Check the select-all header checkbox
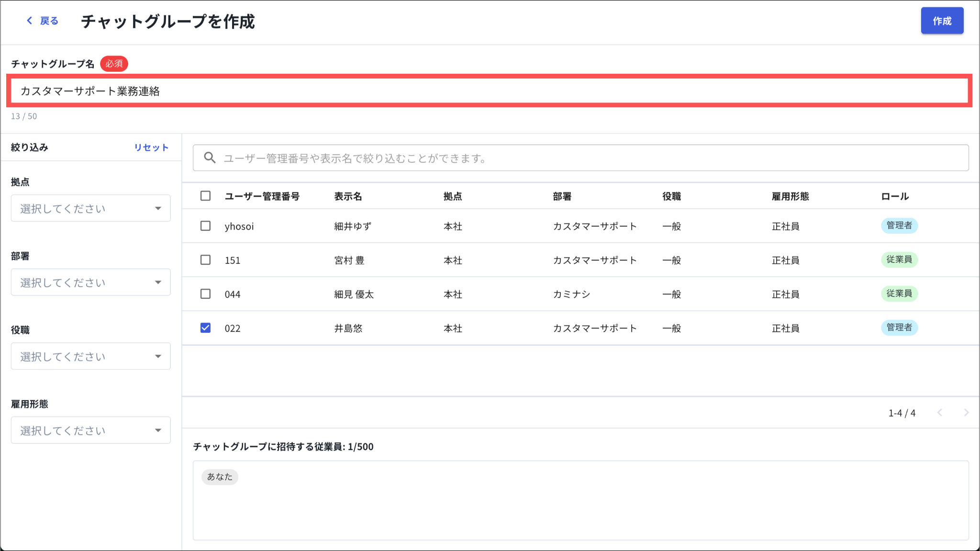 205,196
